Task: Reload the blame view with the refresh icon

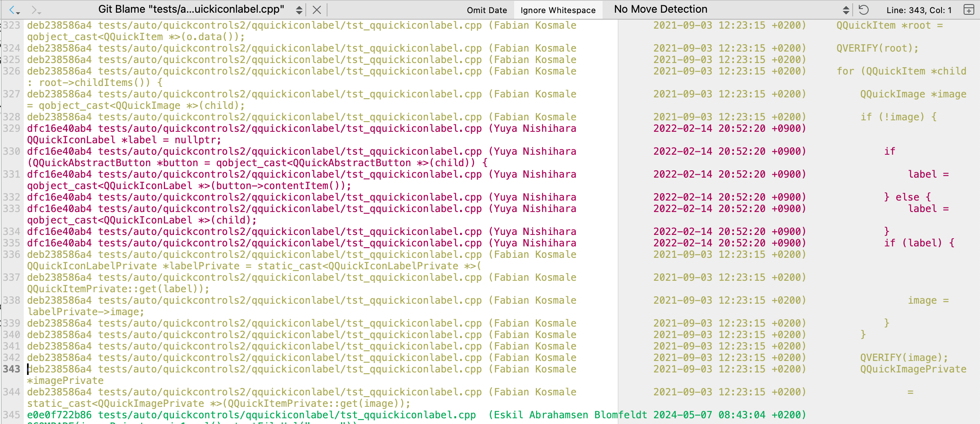Action: click(x=864, y=10)
